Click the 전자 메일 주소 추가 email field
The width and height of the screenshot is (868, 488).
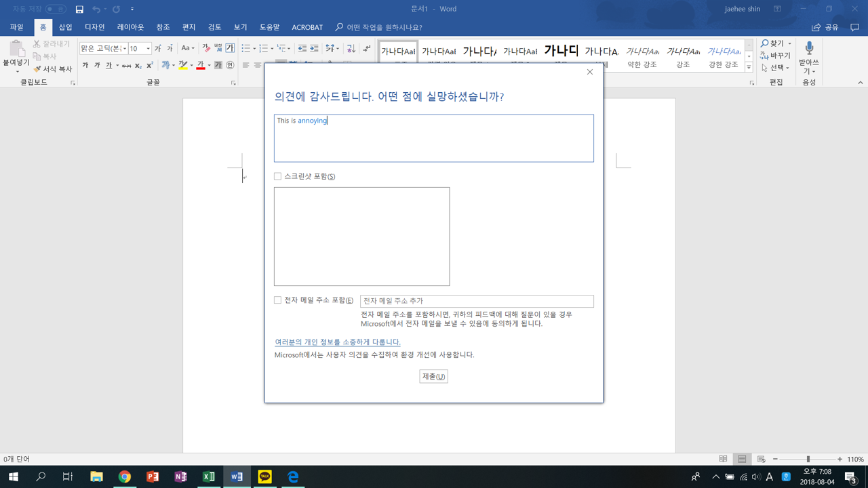point(477,301)
